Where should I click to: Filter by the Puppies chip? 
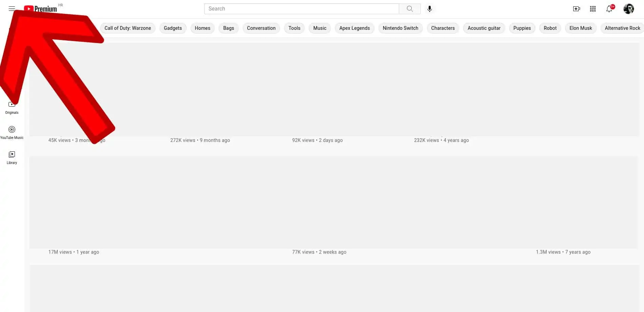pos(522,28)
